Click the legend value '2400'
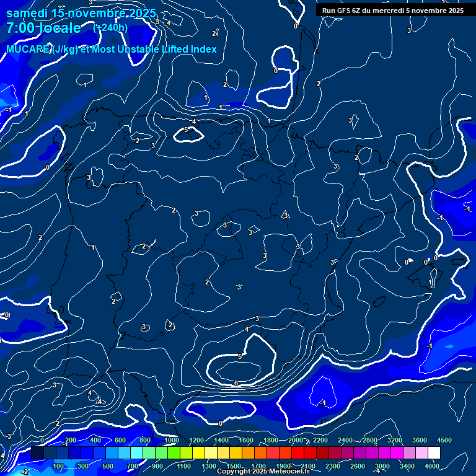This screenshot has height=476, width=476. [x=345, y=440]
